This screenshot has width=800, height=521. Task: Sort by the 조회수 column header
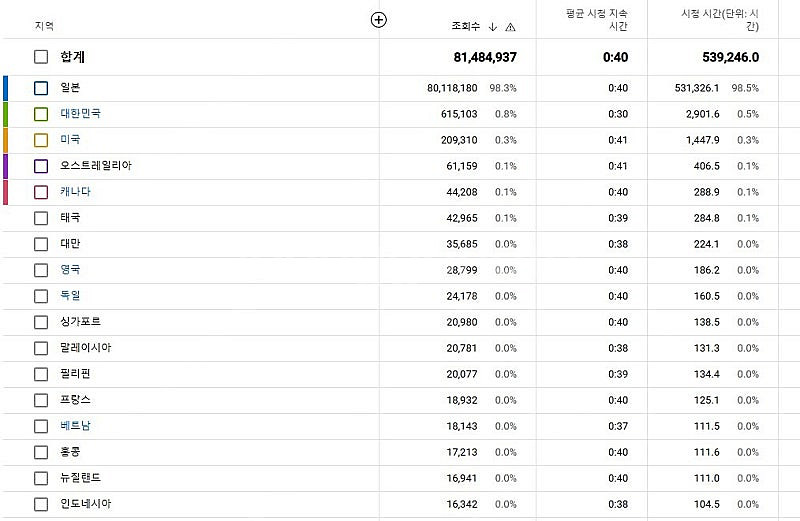(x=465, y=27)
